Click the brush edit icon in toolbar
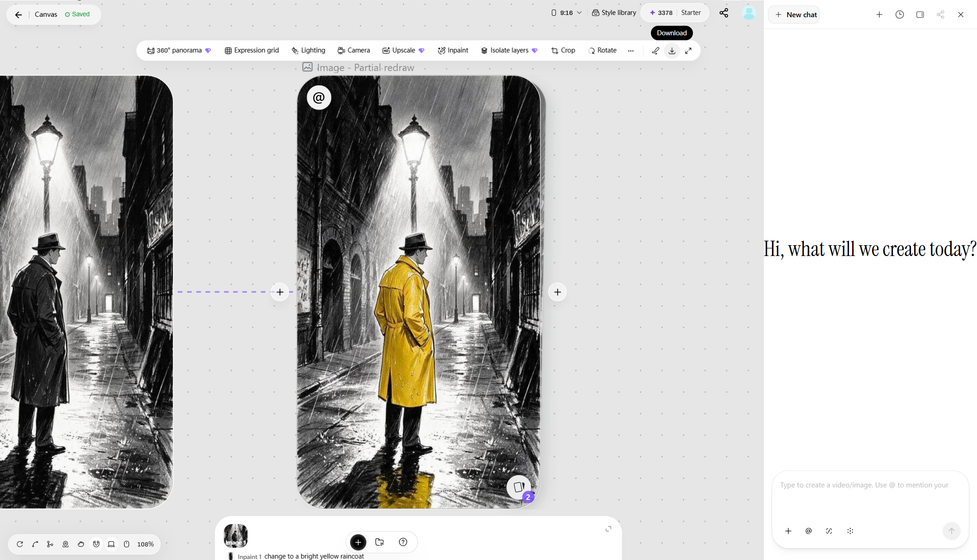The height and width of the screenshot is (560, 977). (655, 51)
